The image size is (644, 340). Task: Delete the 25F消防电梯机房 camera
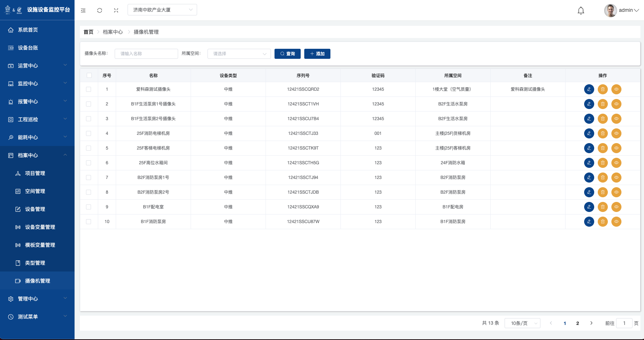click(x=602, y=133)
